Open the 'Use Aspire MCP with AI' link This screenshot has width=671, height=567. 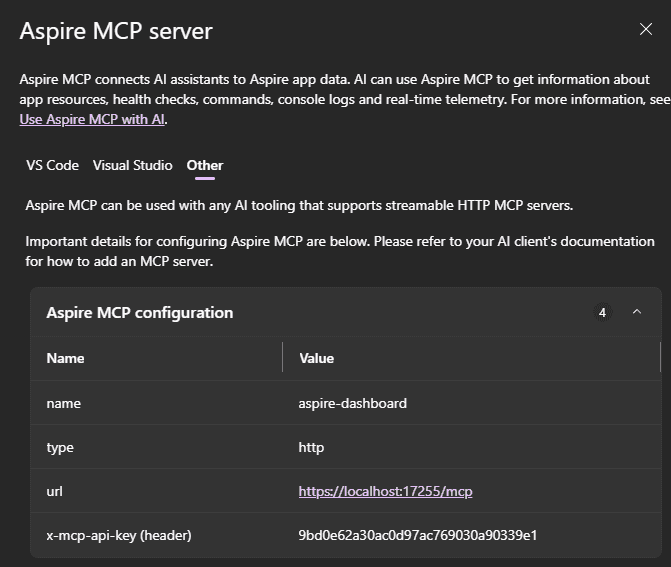pos(92,120)
